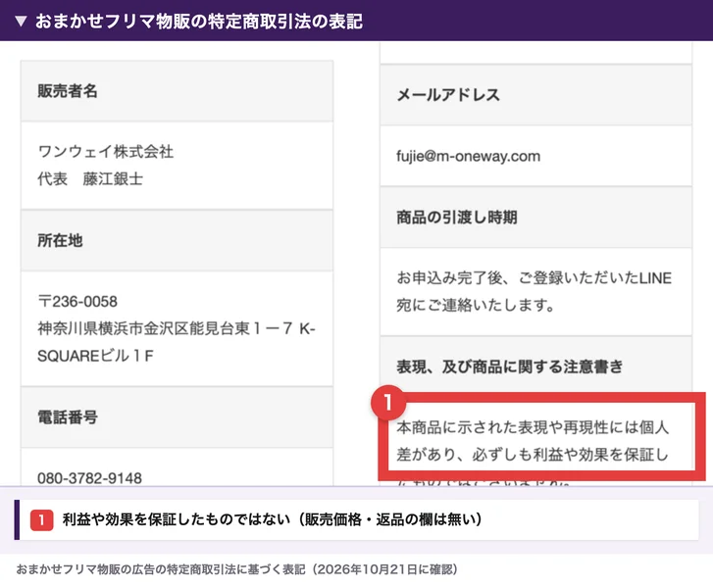Select the 電話番号 header cell
The image size is (713, 588).
(177, 417)
